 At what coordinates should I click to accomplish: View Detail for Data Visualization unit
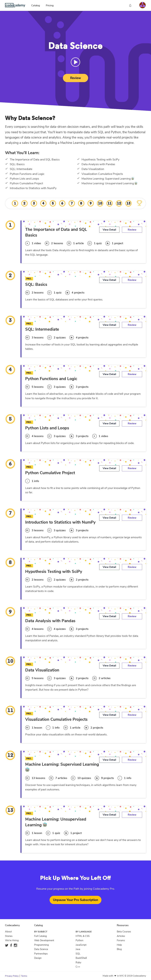(109, 666)
